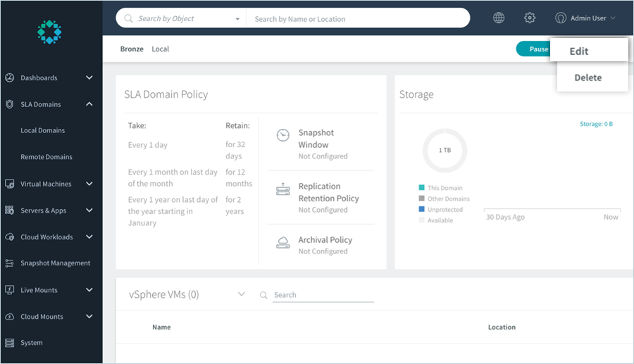Screen dimensions: 634x364
Task: Expand the Cloud Workloads chevron
Action: coord(89,237)
